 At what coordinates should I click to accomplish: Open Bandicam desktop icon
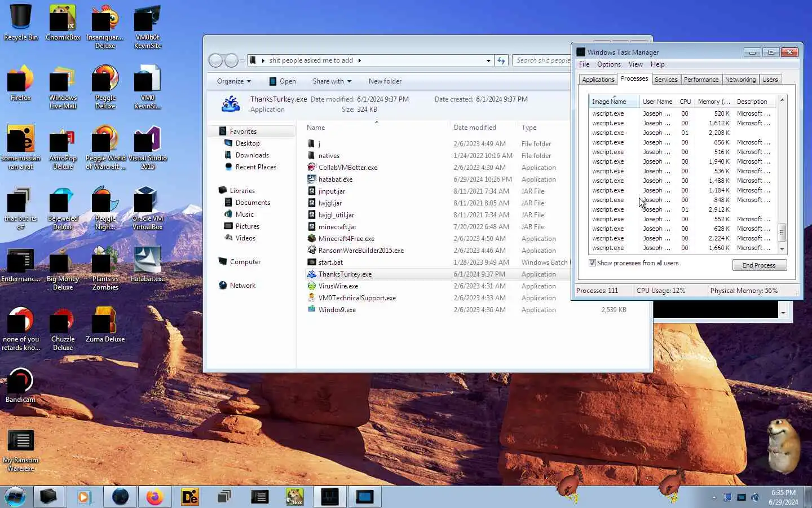coord(21,385)
